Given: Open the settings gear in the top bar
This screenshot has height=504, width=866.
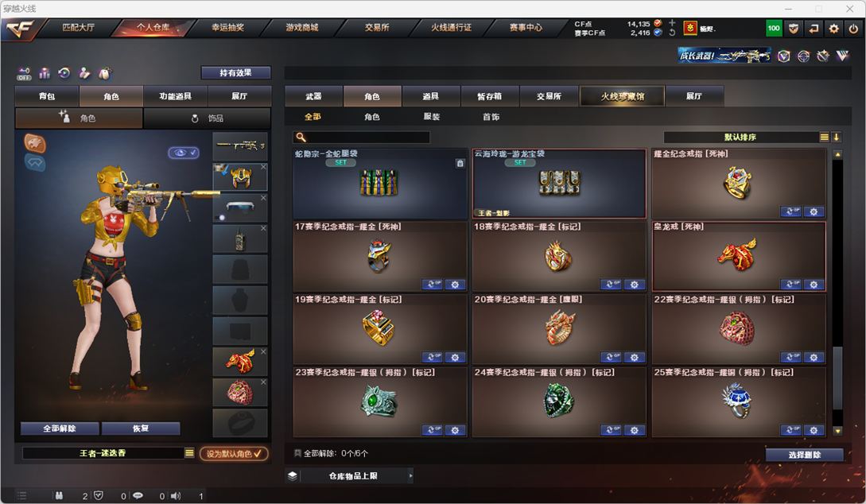Looking at the screenshot, I should (833, 29).
